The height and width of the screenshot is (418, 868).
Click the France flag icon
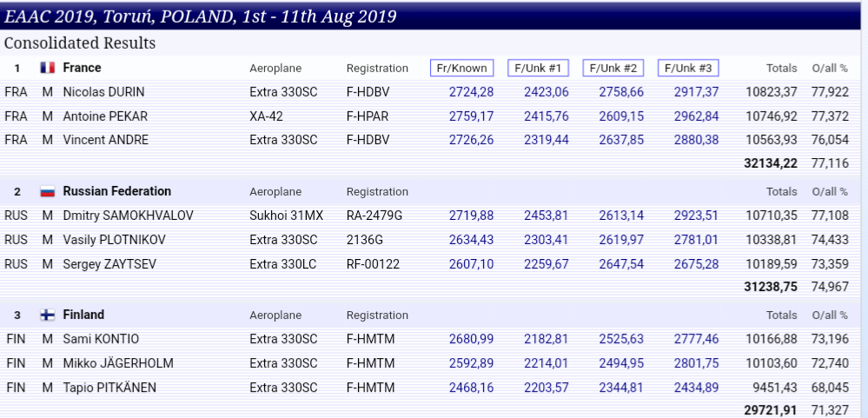tap(48, 68)
